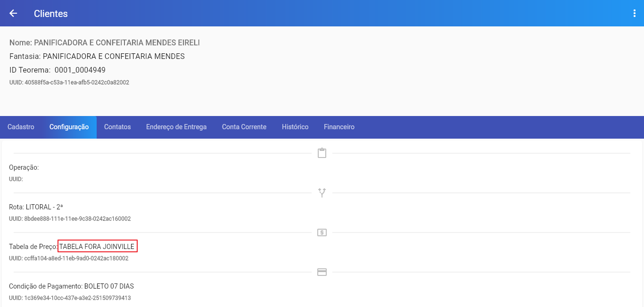Click the Nome line PANIFICADORA E CONFEITARIA MENDES EIRELI
Viewport: 644px width, 307px height.
point(105,43)
